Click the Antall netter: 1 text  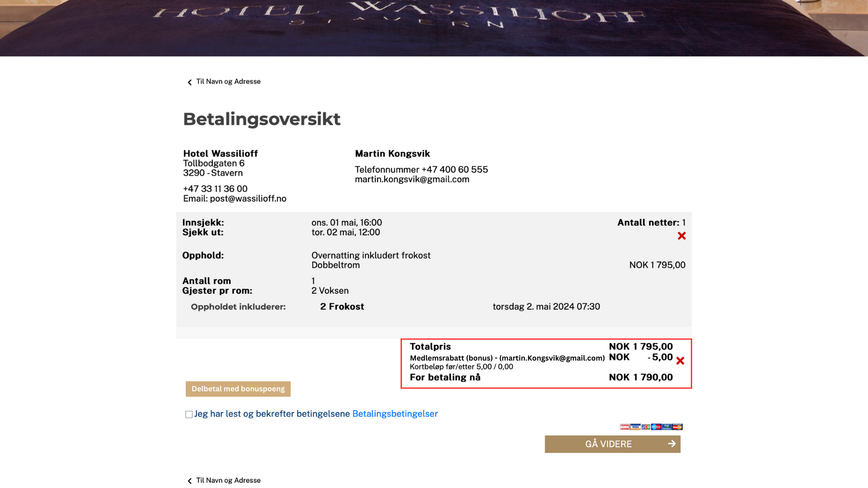point(651,223)
